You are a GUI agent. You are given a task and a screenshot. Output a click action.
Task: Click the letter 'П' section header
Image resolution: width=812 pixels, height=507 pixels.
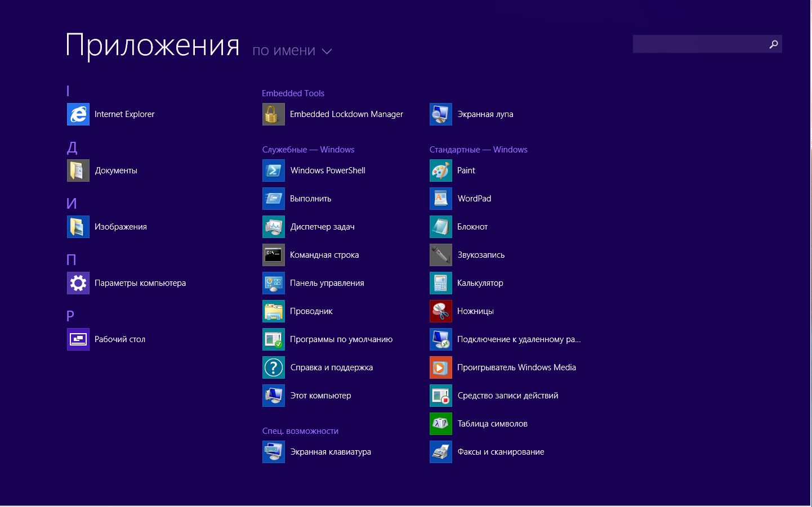click(x=72, y=260)
